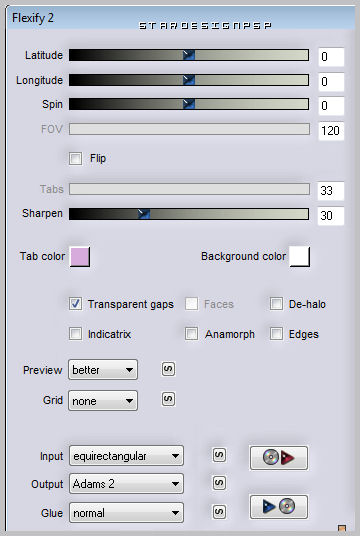Click the S icon next to Preview
360x536 pixels.
(168, 369)
